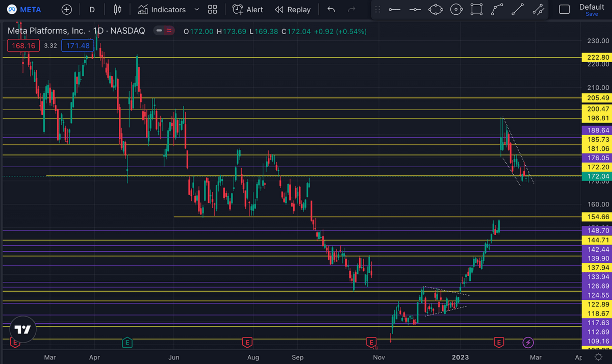Click the current price 172.04 label
Image resolution: width=612 pixels, height=364 pixels.
(x=597, y=176)
